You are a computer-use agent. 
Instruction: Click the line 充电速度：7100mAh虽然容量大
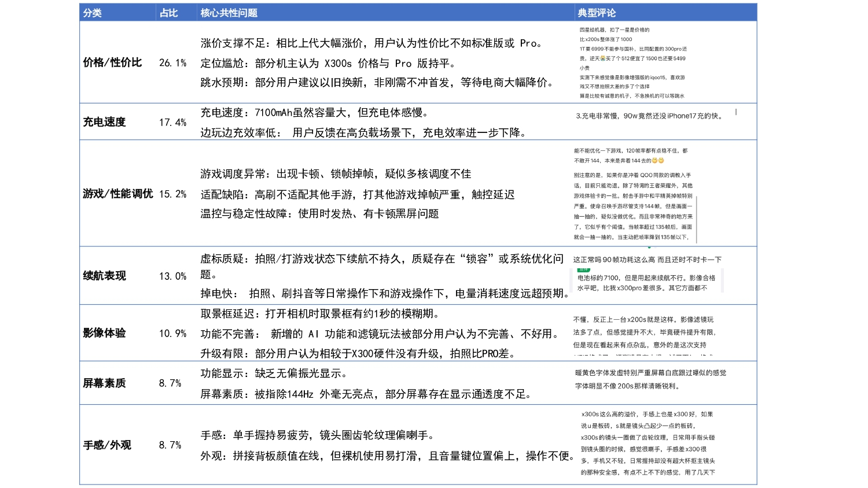[315, 113]
